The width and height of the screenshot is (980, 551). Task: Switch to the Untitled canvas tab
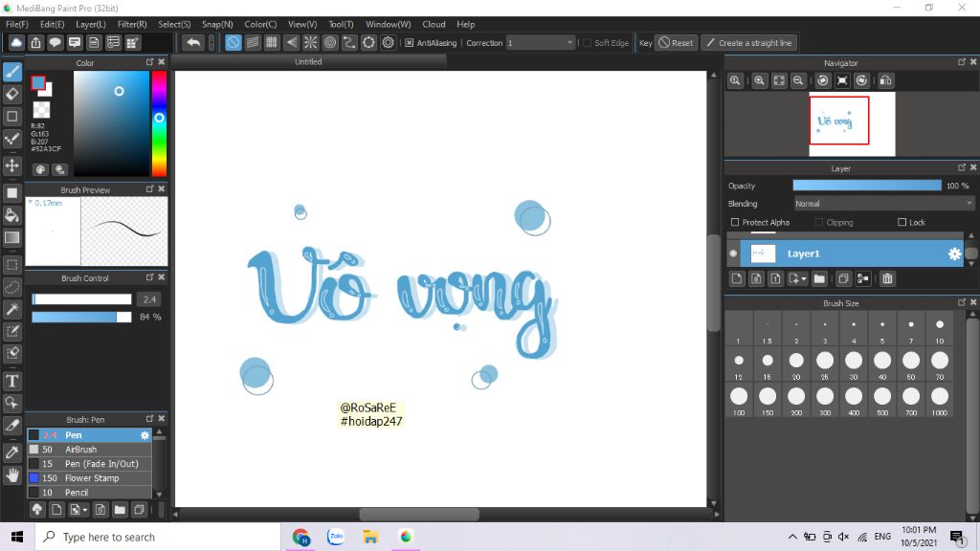[308, 61]
